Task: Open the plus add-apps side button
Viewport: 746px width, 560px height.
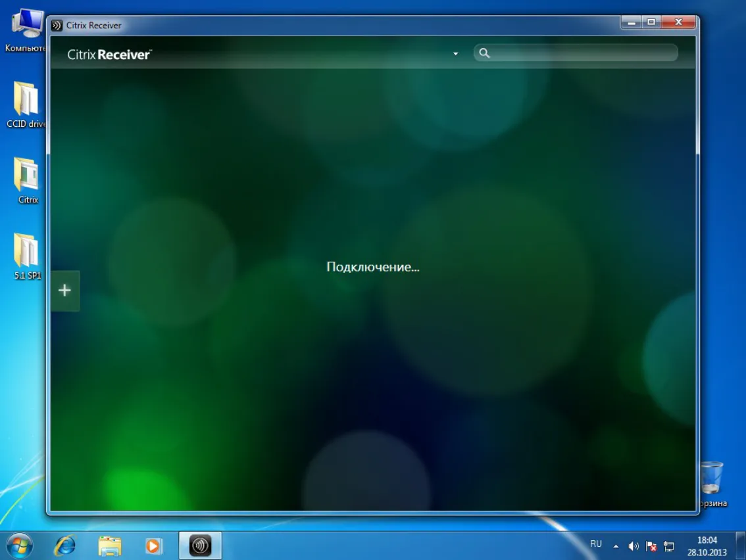Action: click(x=65, y=291)
